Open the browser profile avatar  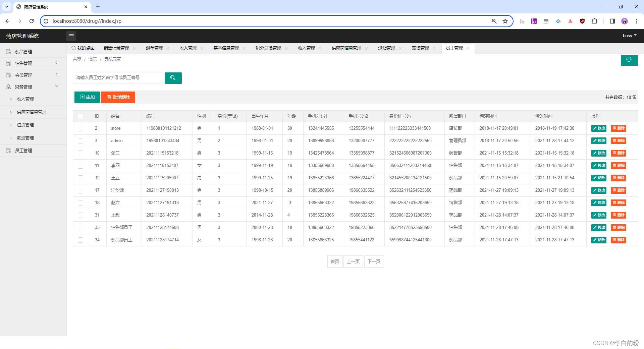tap(624, 21)
